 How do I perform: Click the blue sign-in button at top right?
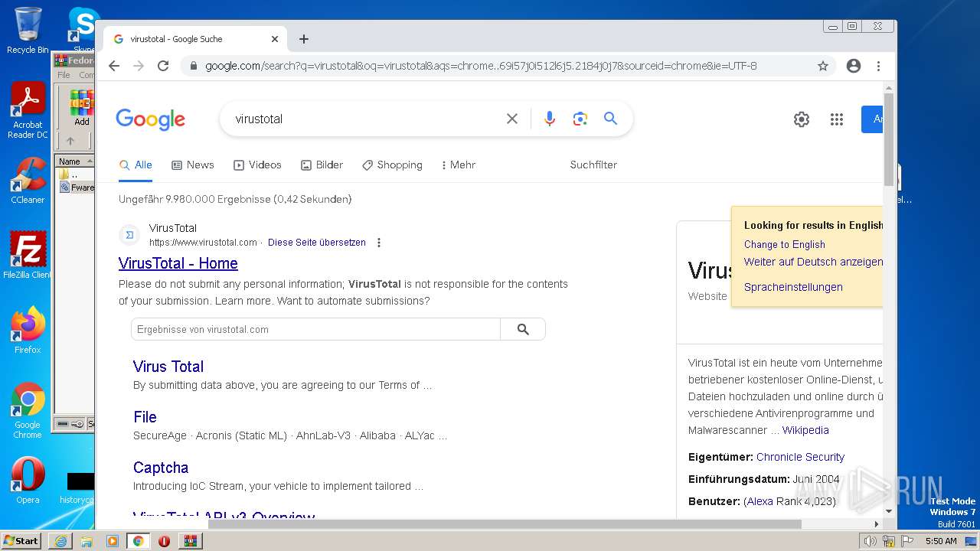pyautogui.click(x=872, y=119)
